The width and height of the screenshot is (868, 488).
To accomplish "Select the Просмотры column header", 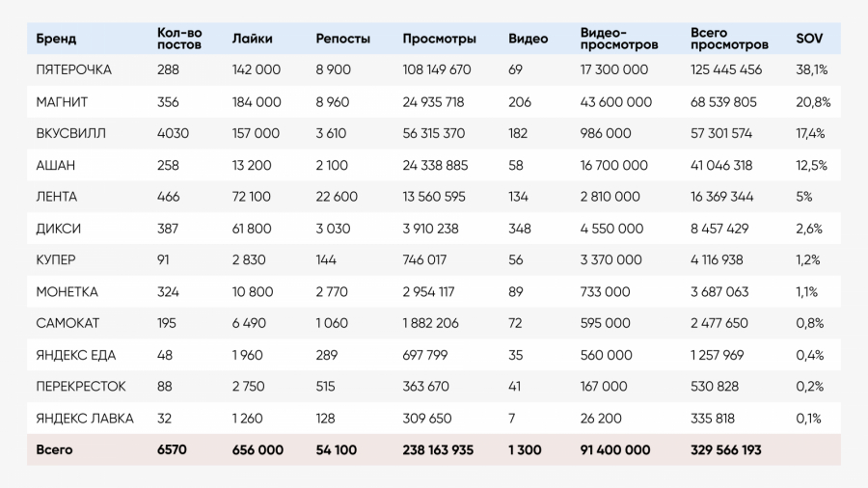I will pos(439,40).
